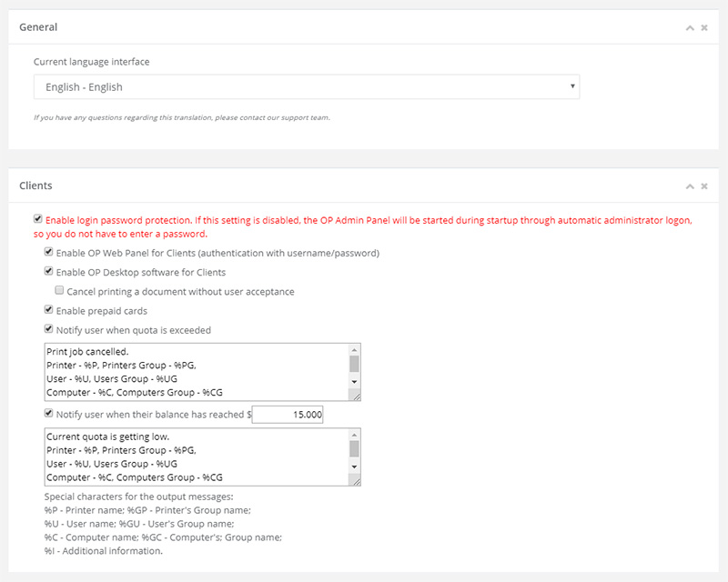Collapse the General panel with the chevron icon
The image size is (728, 582).
[690, 28]
